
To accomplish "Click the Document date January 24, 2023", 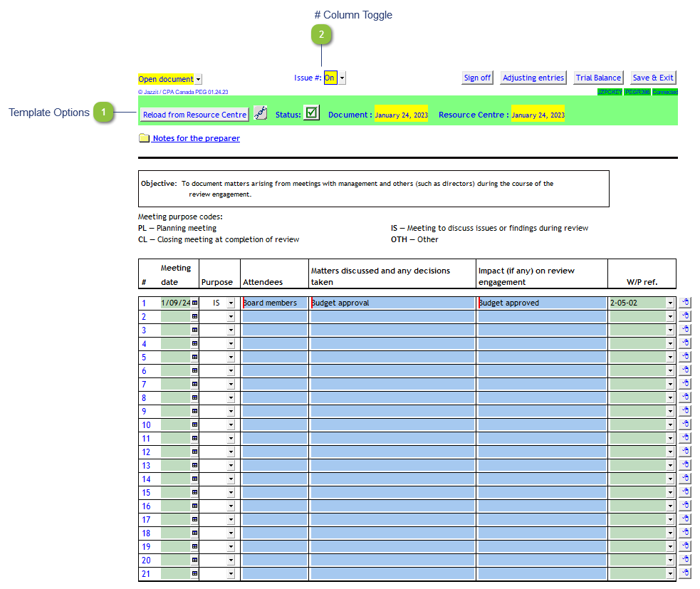I will tap(401, 115).
